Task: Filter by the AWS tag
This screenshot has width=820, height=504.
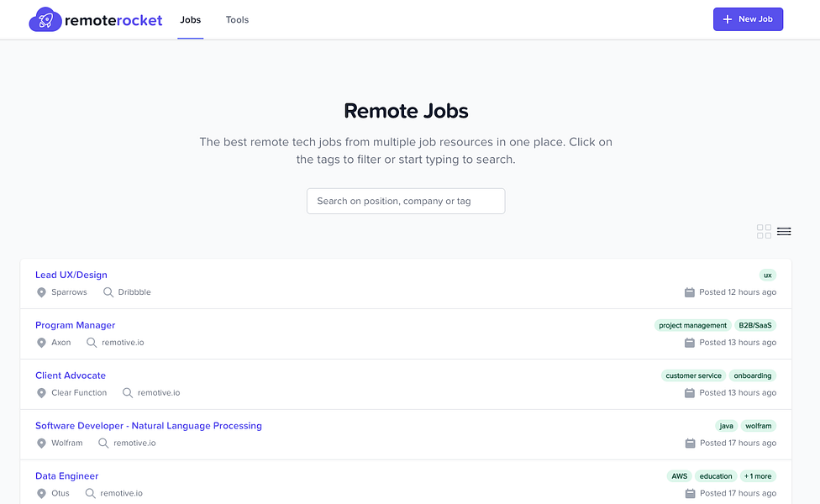Action: tap(680, 475)
